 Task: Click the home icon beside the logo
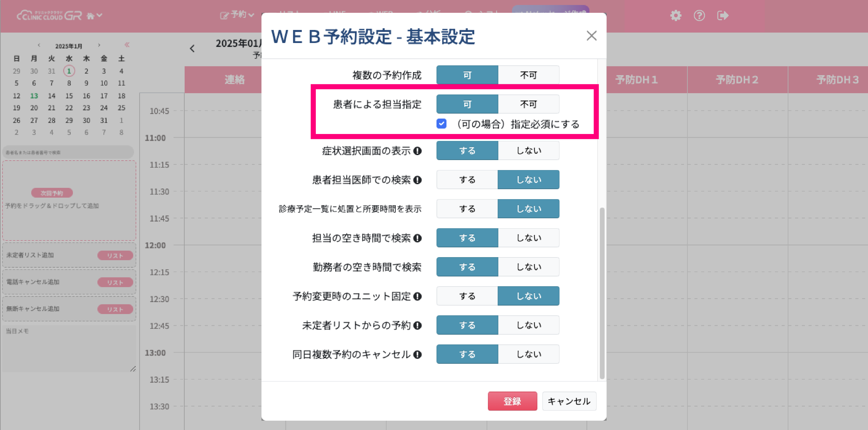(x=91, y=16)
